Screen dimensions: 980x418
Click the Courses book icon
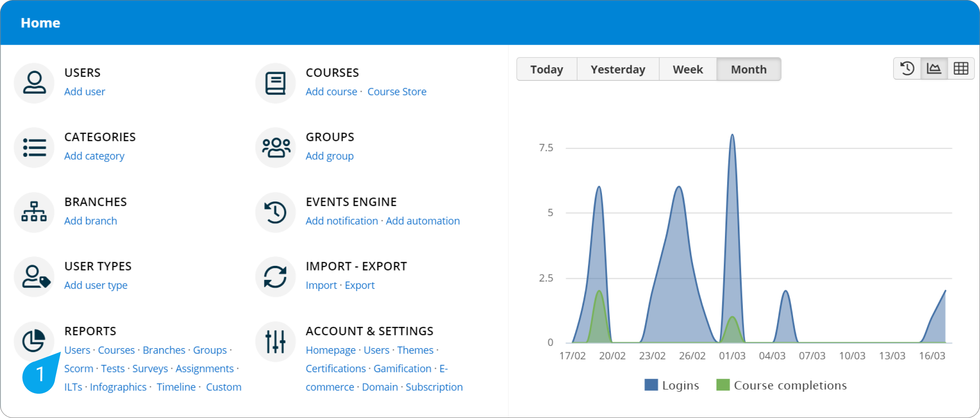[x=275, y=83]
